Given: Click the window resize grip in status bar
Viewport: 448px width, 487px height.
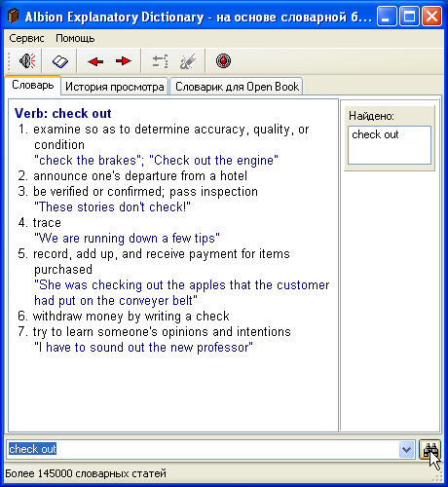Looking at the screenshot, I should coord(437,476).
